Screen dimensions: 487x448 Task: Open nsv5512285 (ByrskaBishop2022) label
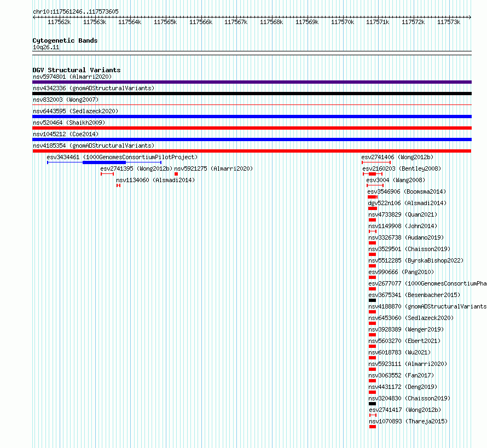tap(416, 260)
